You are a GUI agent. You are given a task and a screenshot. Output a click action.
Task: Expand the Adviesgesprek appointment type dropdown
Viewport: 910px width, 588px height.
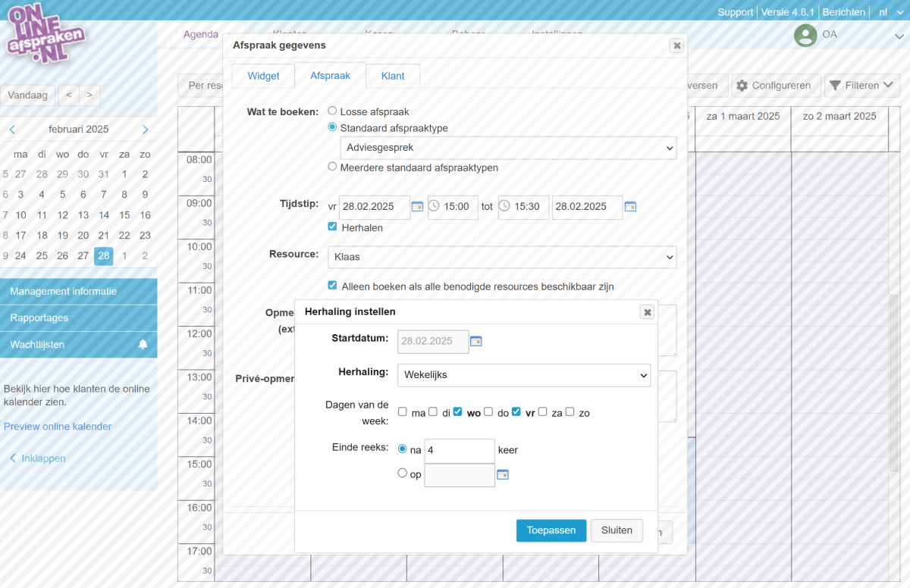(508, 148)
